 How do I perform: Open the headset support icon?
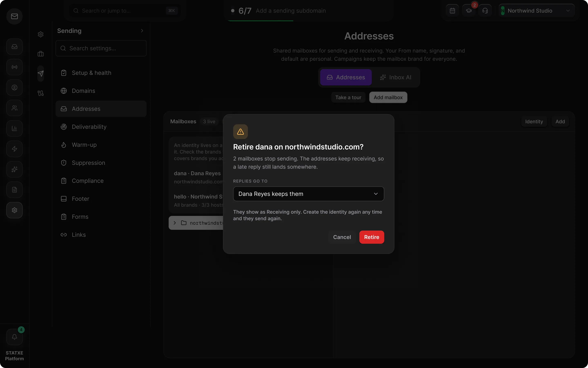pyautogui.click(x=485, y=11)
